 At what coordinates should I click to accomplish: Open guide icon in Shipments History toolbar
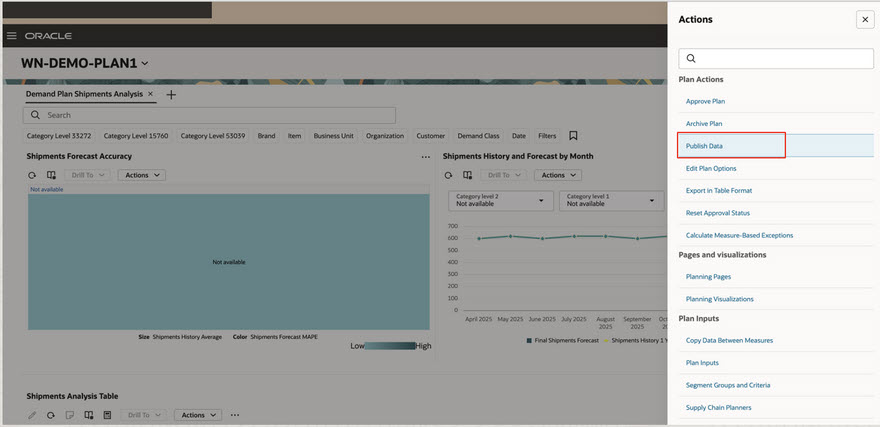[x=468, y=176]
